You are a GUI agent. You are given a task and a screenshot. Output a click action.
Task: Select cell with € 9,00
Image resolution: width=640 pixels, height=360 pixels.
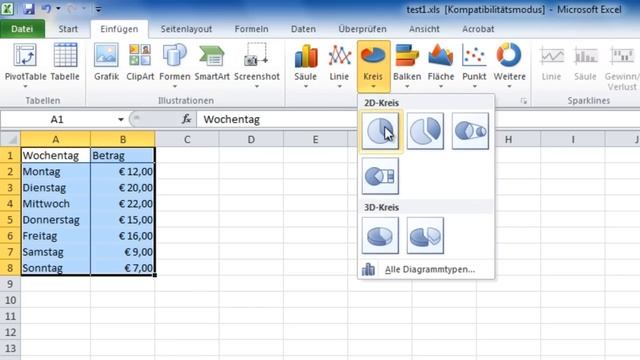[x=122, y=252]
